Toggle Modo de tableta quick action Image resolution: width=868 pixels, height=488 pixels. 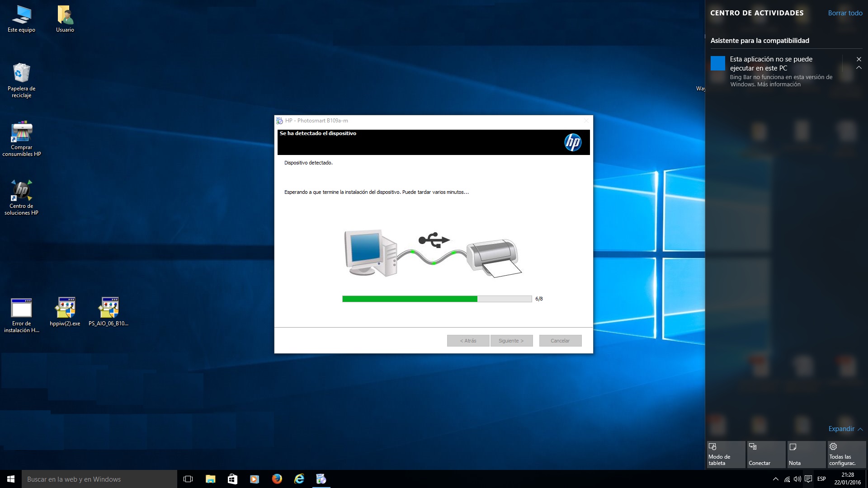[x=726, y=454]
